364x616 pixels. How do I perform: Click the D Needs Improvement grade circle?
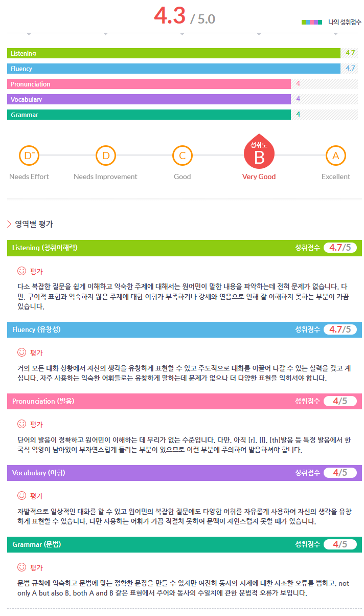106,156
